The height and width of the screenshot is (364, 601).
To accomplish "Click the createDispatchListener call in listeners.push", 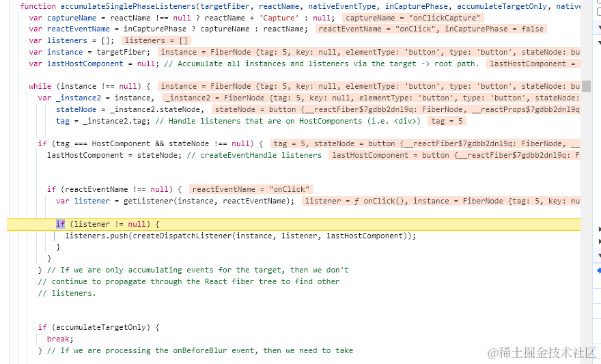I will tap(181, 236).
